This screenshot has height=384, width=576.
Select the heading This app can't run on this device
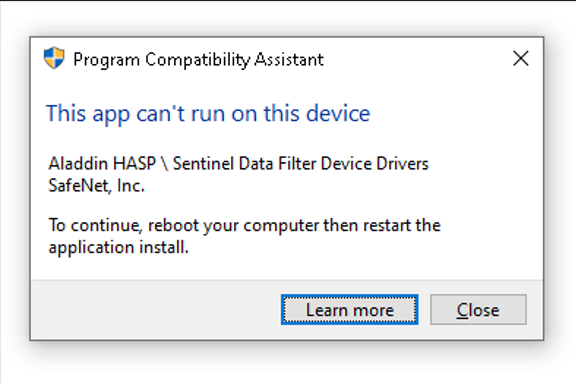(x=208, y=114)
